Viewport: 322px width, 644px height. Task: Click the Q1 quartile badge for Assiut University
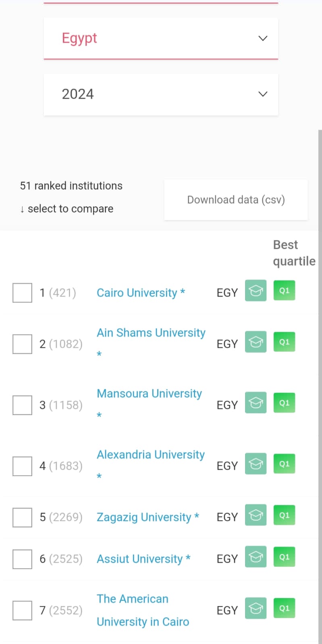coord(284,557)
